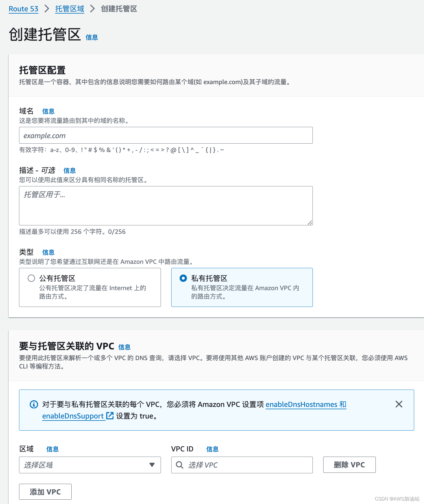Open enableDnsHostnames 和 link
This screenshot has width=424, height=504.
(x=306, y=404)
